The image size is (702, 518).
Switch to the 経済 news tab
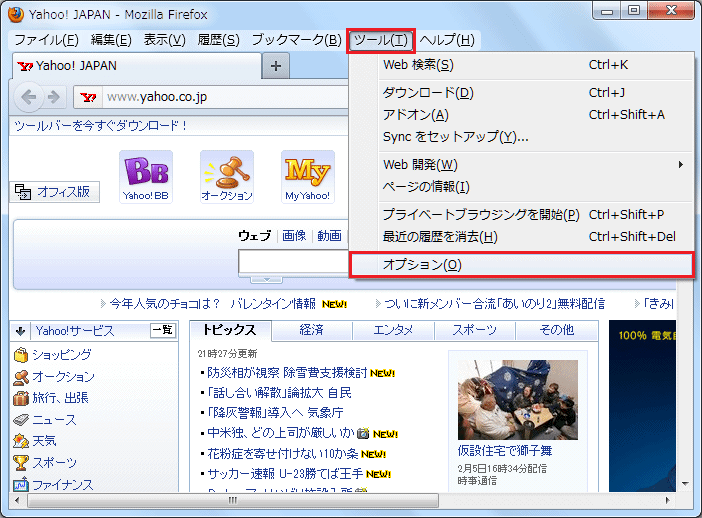(x=312, y=330)
